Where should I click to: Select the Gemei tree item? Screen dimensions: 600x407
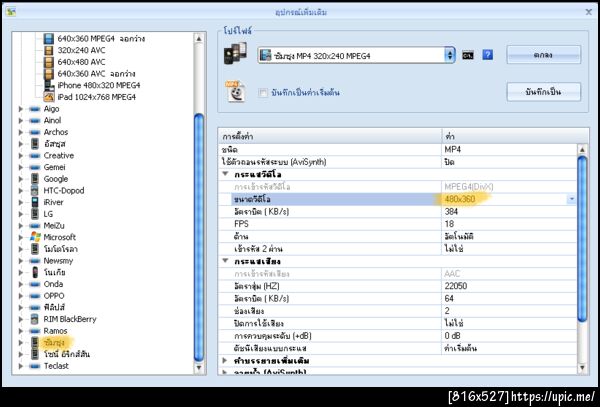coord(54,167)
